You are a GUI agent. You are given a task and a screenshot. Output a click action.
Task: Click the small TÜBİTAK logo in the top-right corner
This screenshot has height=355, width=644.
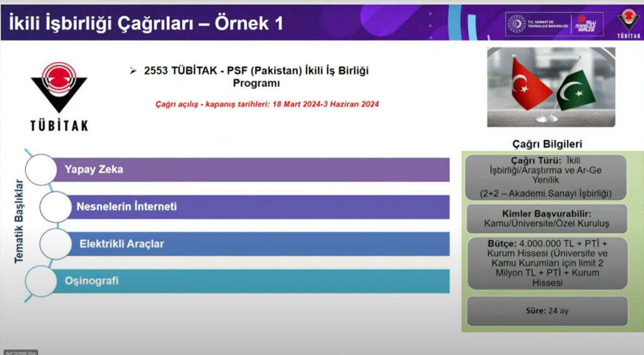coord(628,24)
